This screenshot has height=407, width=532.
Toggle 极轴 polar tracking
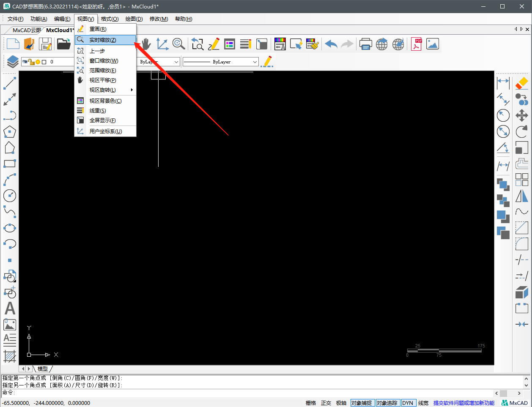(341, 403)
